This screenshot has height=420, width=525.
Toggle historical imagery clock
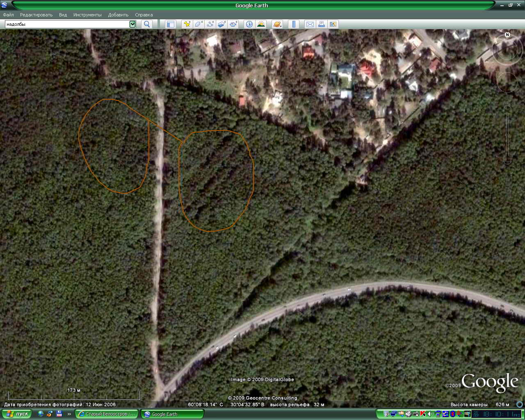(249, 24)
